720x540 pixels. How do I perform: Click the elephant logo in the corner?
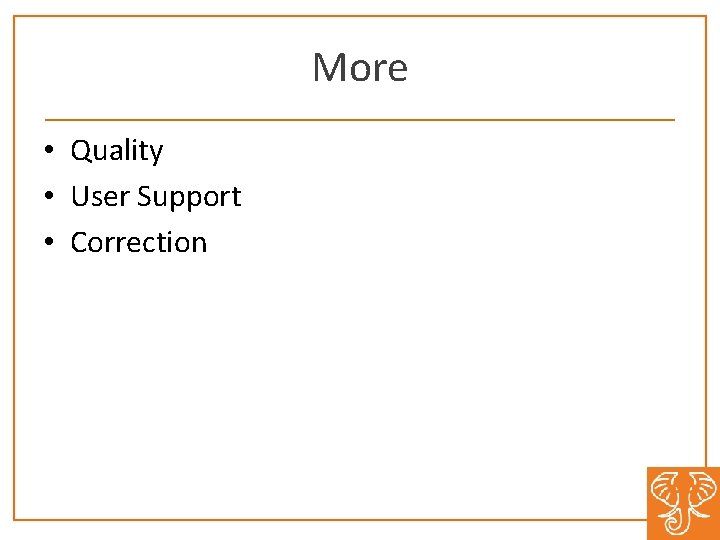(684, 504)
